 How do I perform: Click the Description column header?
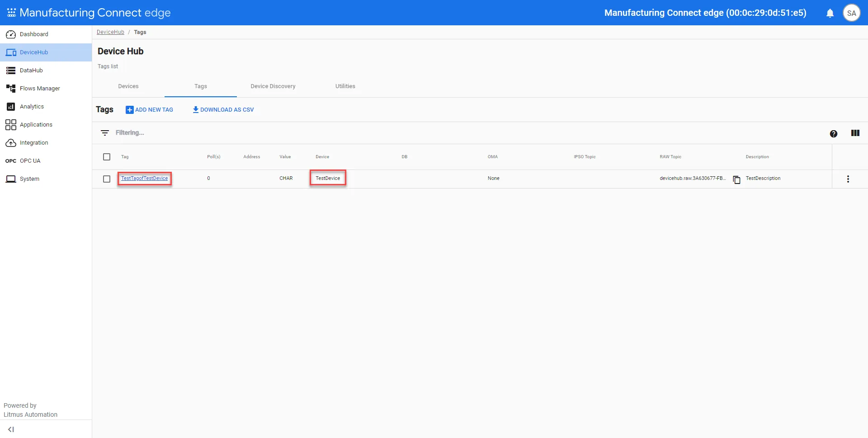tap(757, 157)
